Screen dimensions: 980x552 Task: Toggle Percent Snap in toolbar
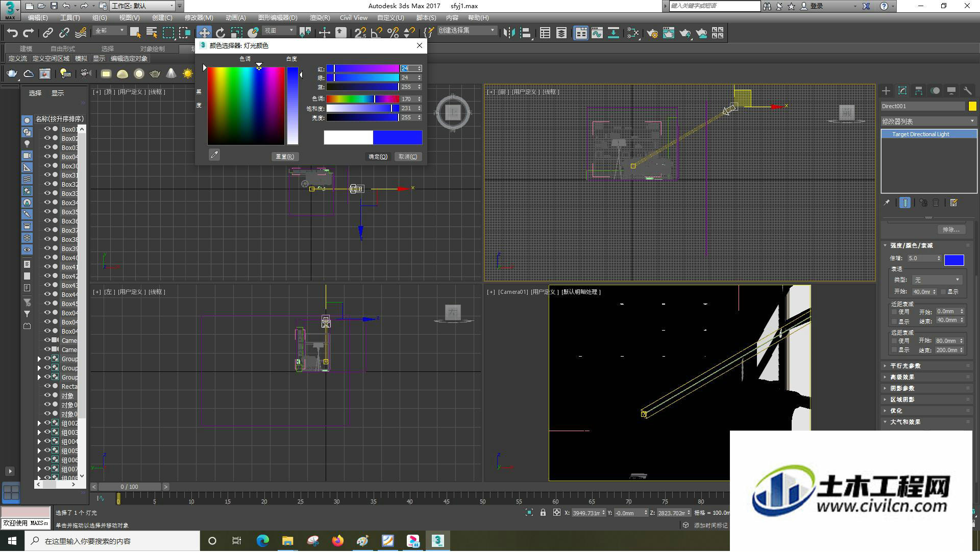click(x=393, y=33)
